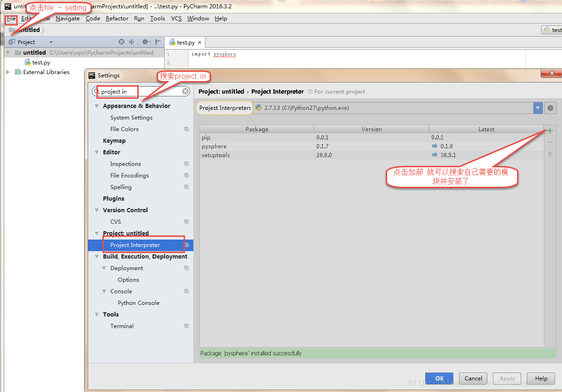Click the External Libraries icon

[x=18, y=72]
